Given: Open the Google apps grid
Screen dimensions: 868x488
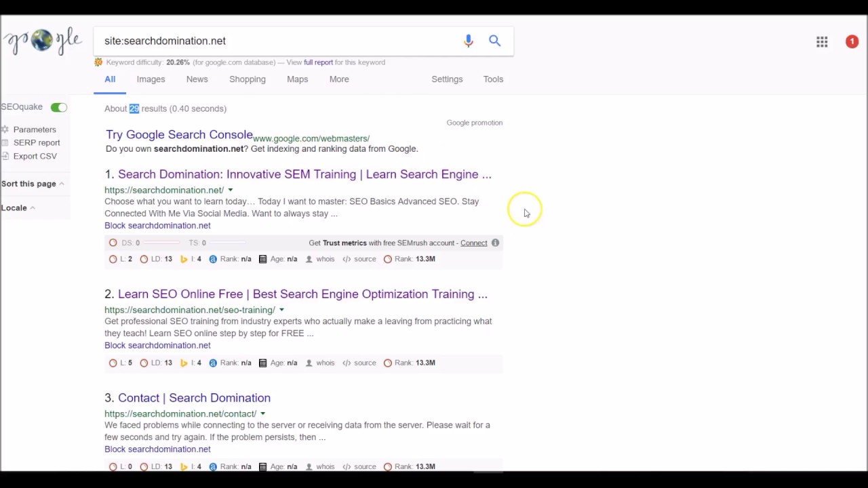Looking at the screenshot, I should click(x=822, y=42).
